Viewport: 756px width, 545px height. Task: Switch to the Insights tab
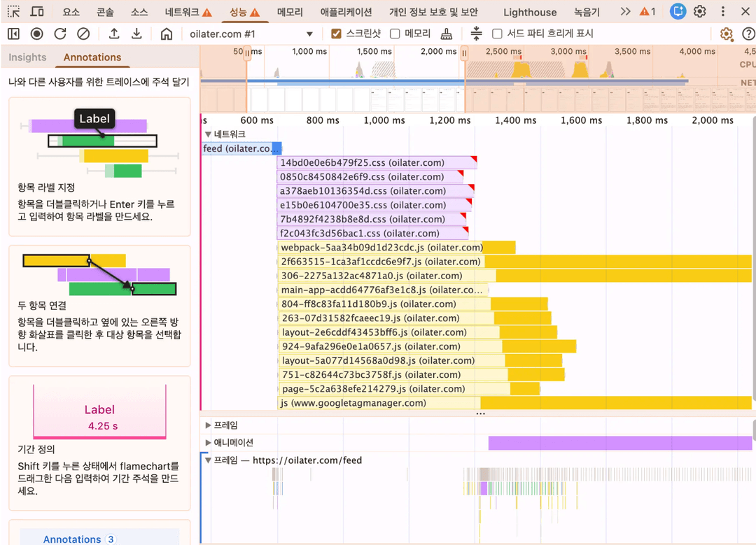point(27,57)
